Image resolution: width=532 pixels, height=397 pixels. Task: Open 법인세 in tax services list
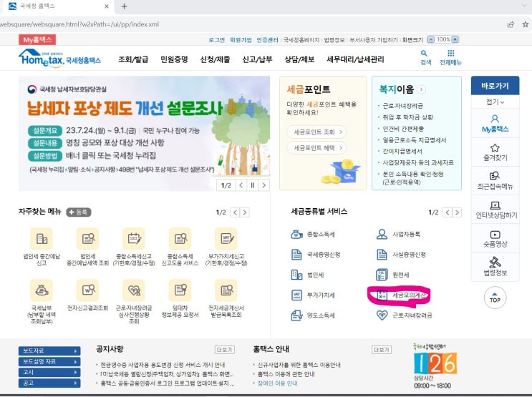point(308,275)
